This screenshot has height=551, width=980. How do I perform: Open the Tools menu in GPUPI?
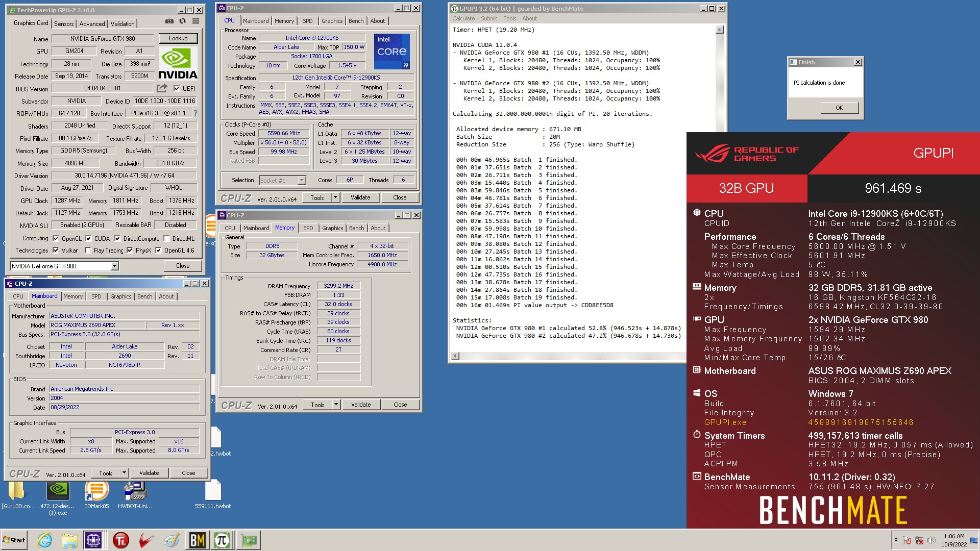[510, 18]
